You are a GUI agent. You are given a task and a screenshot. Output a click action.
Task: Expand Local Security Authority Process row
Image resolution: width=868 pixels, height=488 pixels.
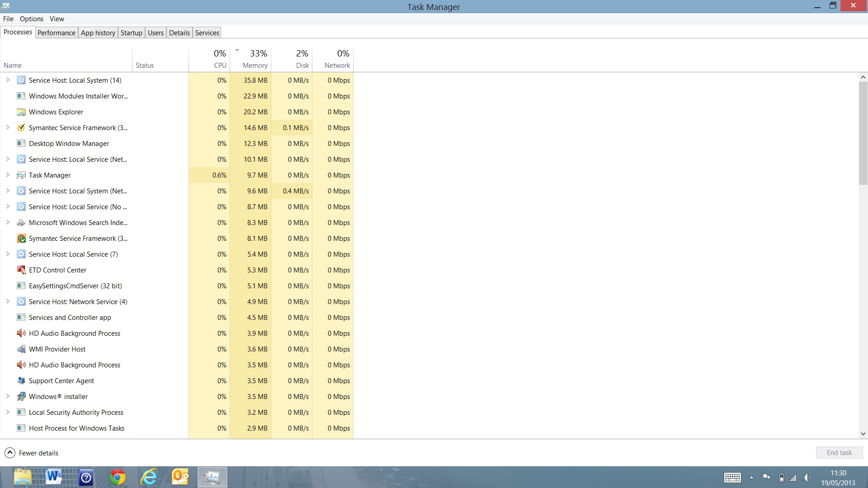(8, 412)
